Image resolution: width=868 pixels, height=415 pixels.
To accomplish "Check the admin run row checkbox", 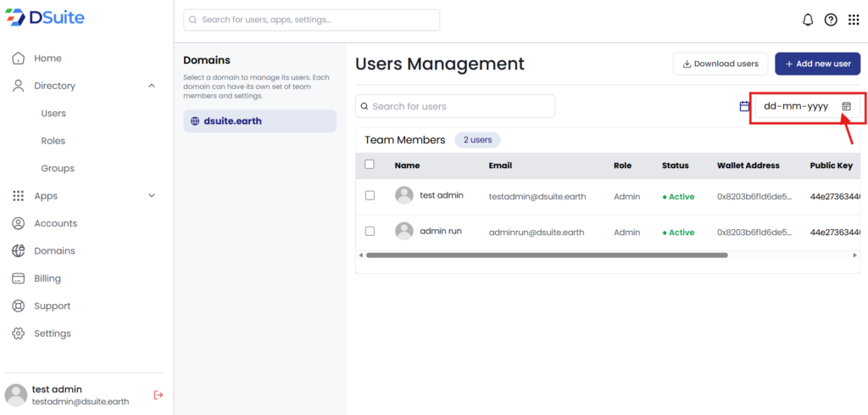I will (370, 232).
